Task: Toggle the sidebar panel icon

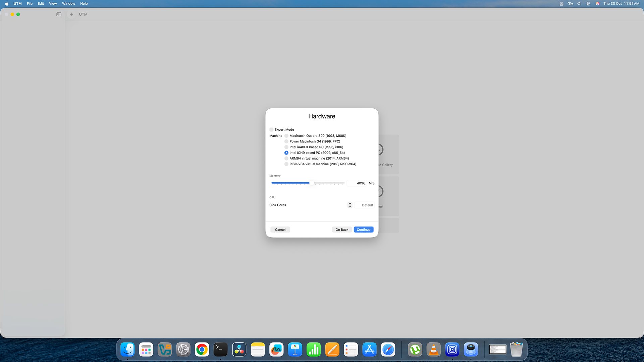Action: (x=59, y=14)
